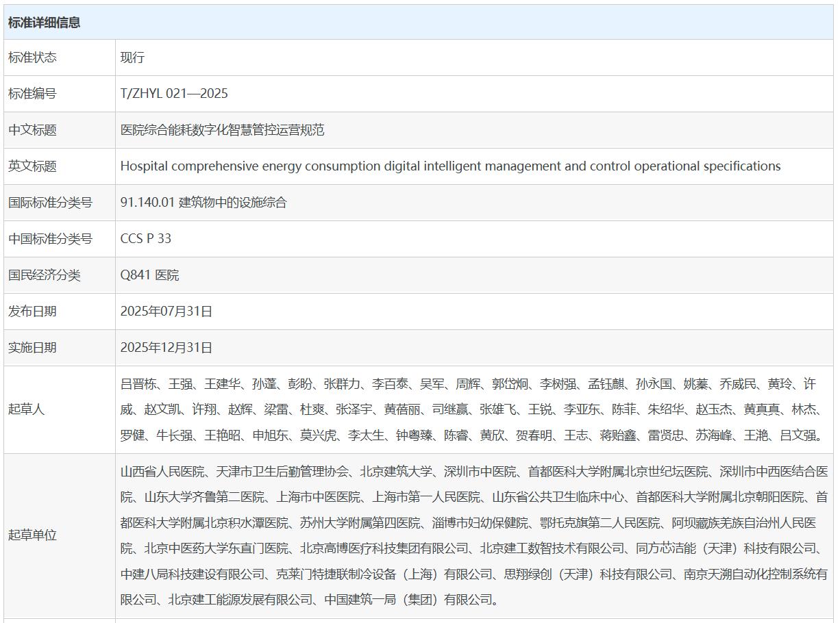Click the 国际标准分类号 row label
The height and width of the screenshot is (623, 840).
pyautogui.click(x=50, y=203)
